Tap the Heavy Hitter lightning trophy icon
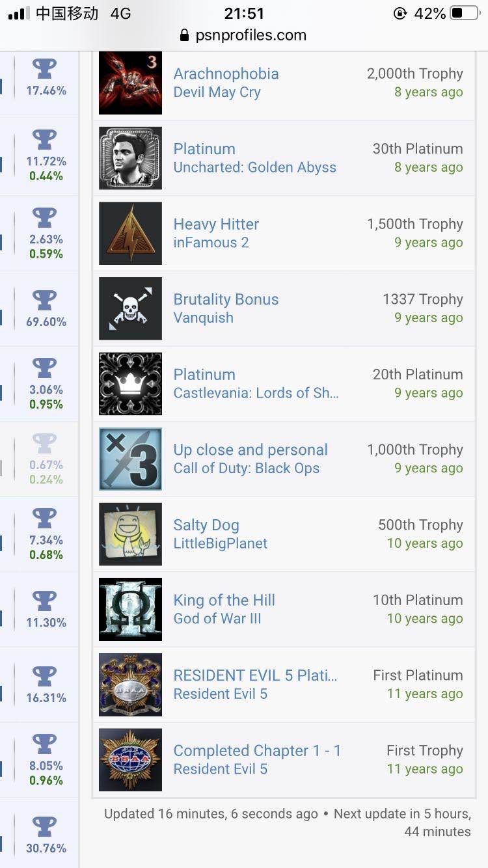488x868 pixels. pyautogui.click(x=130, y=234)
